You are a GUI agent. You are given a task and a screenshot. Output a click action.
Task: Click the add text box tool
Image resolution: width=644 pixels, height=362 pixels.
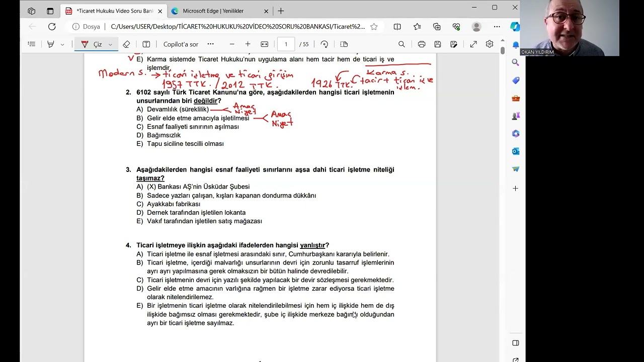(x=146, y=44)
